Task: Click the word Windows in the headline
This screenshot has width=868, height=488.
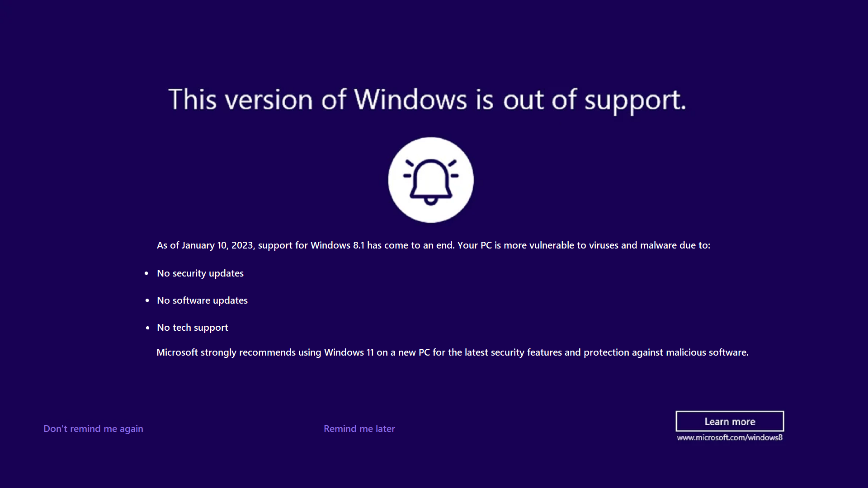Action: click(410, 99)
